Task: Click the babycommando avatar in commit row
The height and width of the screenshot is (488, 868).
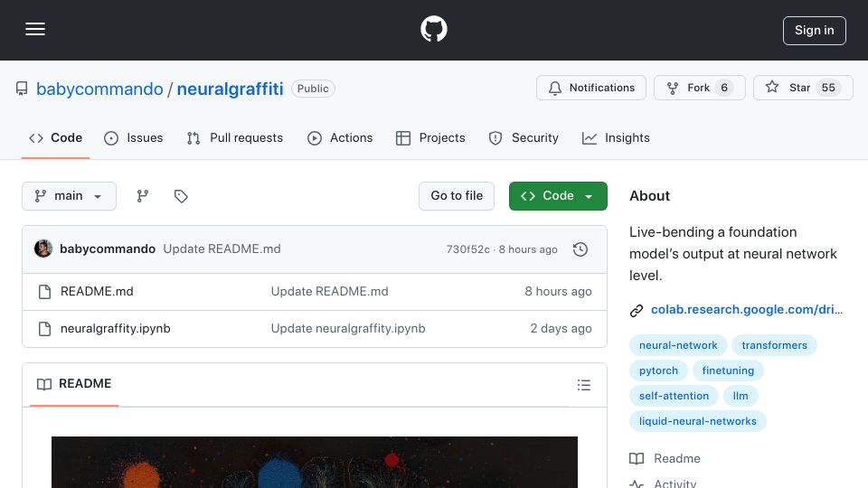Action: click(43, 249)
